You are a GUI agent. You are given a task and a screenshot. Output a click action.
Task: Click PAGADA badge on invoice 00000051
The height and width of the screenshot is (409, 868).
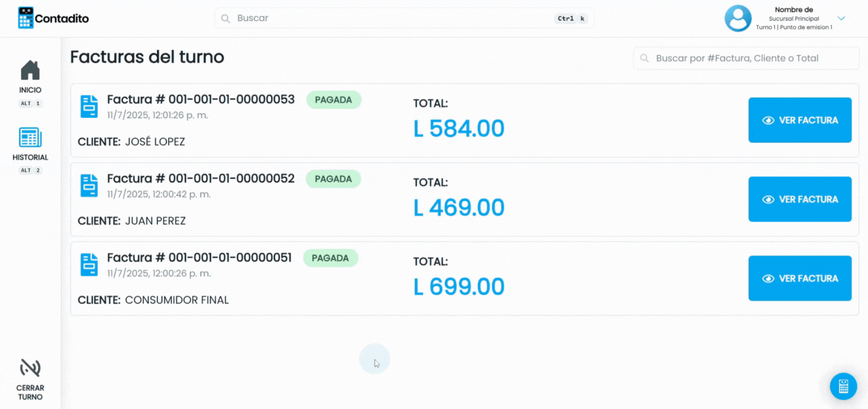tap(330, 258)
